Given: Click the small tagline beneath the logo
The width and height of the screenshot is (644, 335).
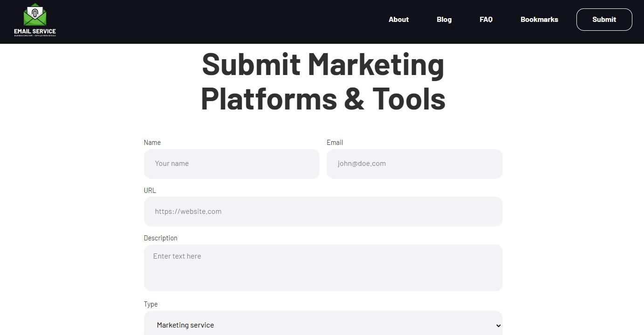Looking at the screenshot, I should point(35,36).
